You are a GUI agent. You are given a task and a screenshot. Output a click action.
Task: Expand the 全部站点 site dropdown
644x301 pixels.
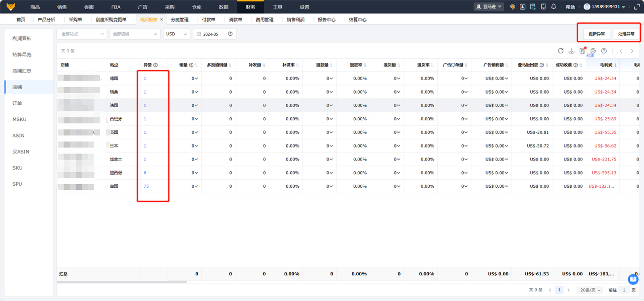[82, 34]
